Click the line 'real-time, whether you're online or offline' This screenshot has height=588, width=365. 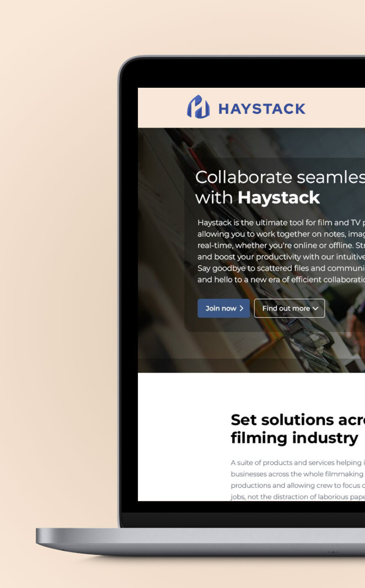click(x=281, y=246)
